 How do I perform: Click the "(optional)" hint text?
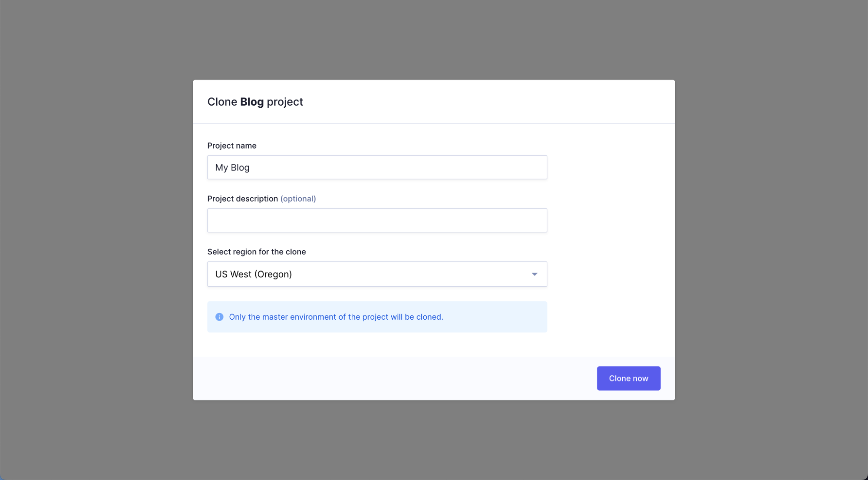click(x=298, y=199)
